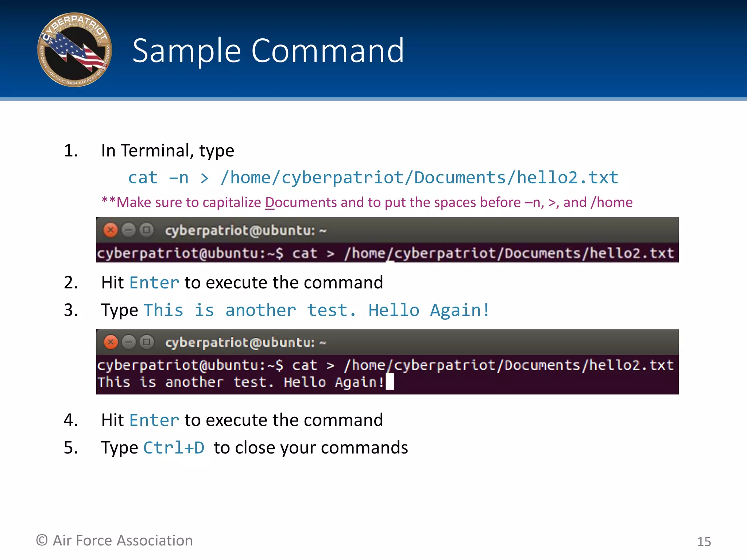
Task: Click the 'Enter' keyword in step 4
Action: pos(154,420)
